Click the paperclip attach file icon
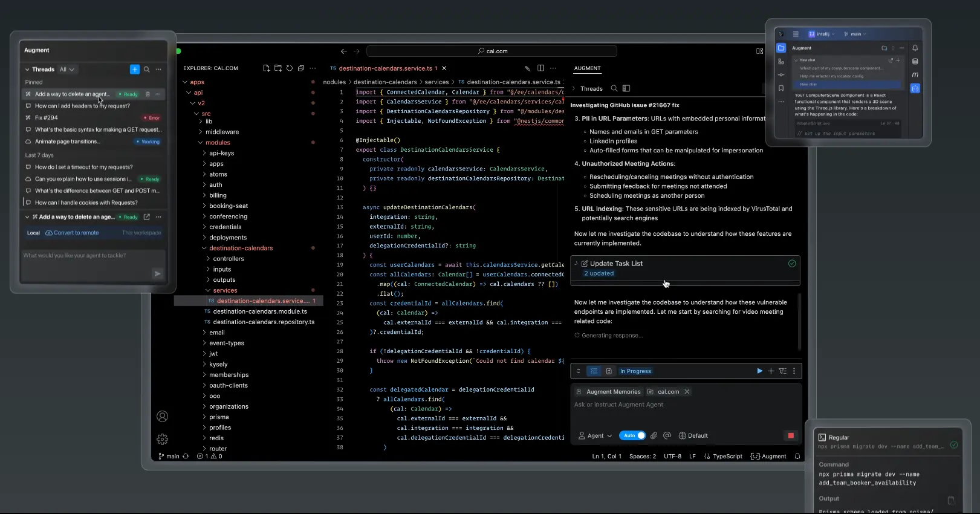980x514 pixels. pyautogui.click(x=654, y=435)
